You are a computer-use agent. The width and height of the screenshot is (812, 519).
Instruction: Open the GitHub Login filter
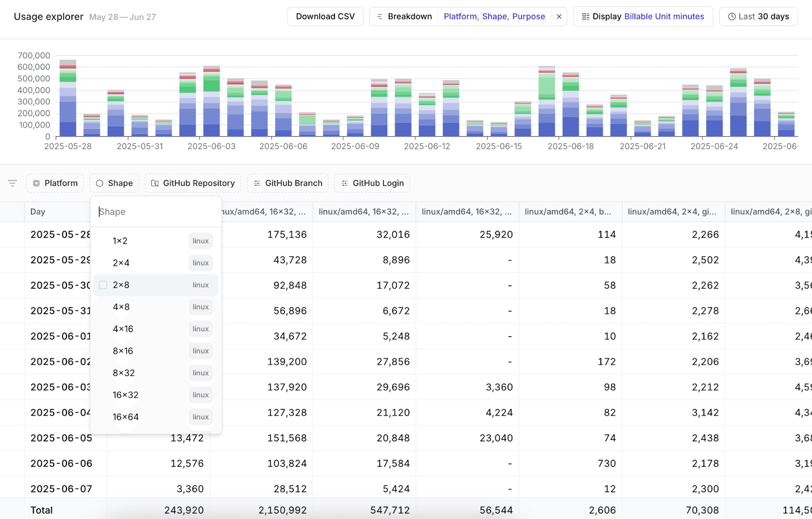372,183
